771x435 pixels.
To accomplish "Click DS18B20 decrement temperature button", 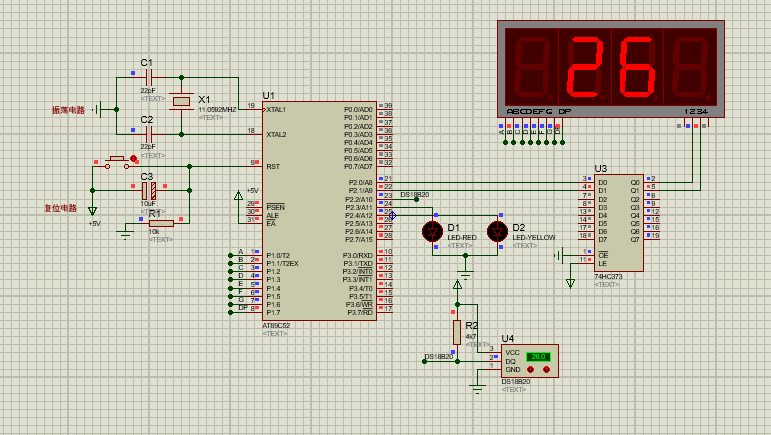I will (x=531, y=369).
